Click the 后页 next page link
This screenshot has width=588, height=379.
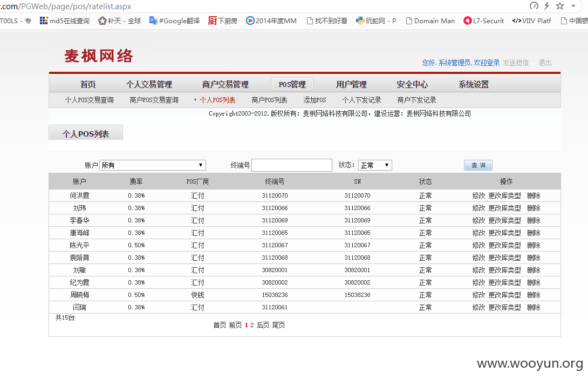[x=263, y=325]
